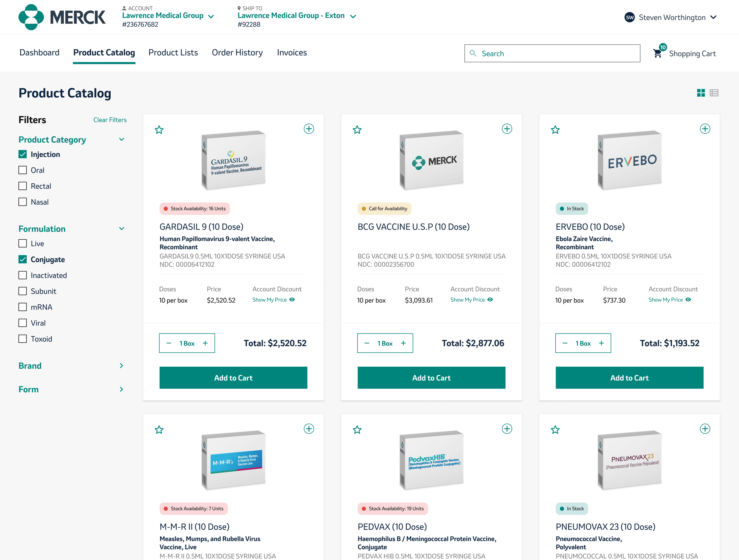Decrease BCG VACCINE box quantity
This screenshot has height=560, width=739.
tap(367, 343)
